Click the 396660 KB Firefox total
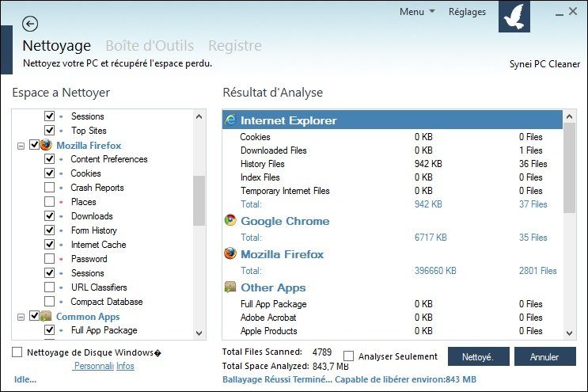The image size is (588, 392). pyautogui.click(x=435, y=271)
